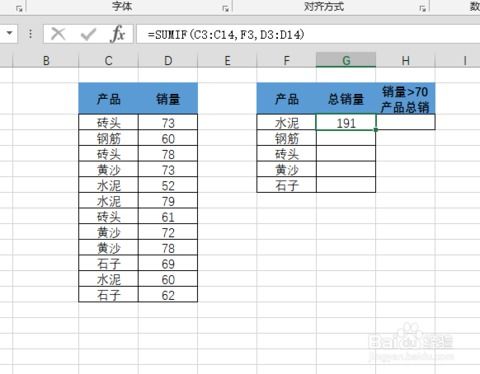Select column H header
The height and width of the screenshot is (374, 480).
point(405,61)
